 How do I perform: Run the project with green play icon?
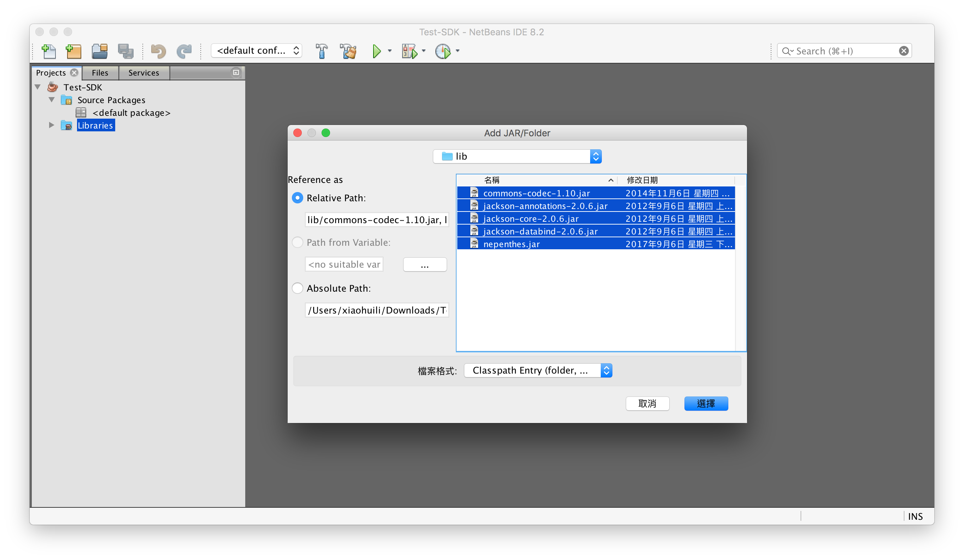(x=377, y=51)
